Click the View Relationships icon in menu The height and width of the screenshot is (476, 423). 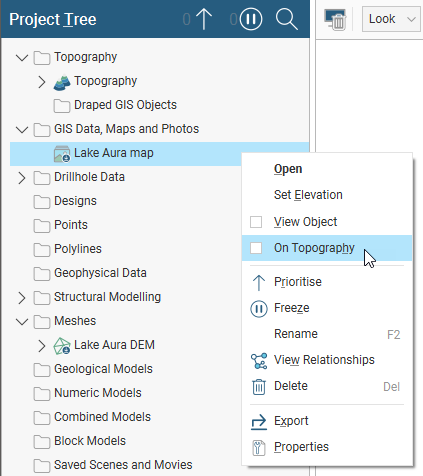pos(259,361)
